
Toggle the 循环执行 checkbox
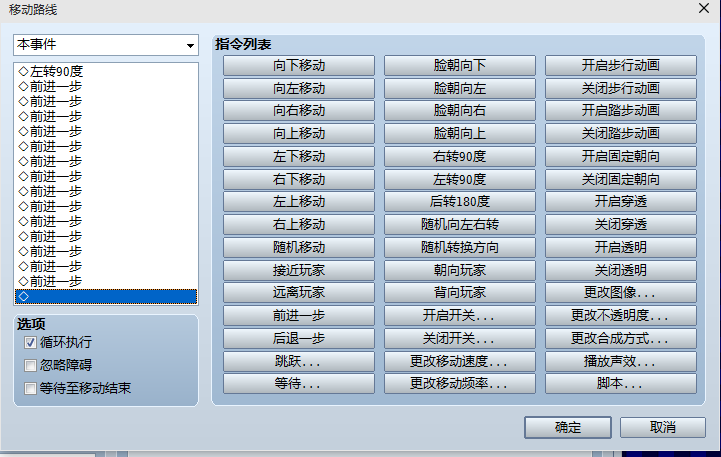[30, 343]
